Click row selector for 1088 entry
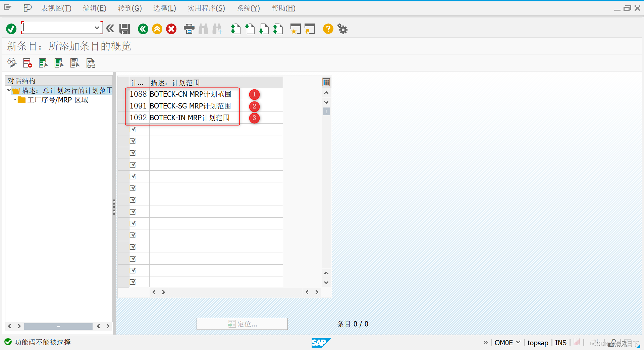The height and width of the screenshot is (350, 644). tap(123, 94)
